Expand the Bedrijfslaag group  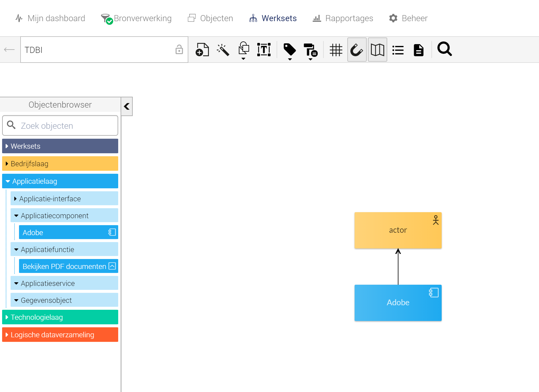60,164
